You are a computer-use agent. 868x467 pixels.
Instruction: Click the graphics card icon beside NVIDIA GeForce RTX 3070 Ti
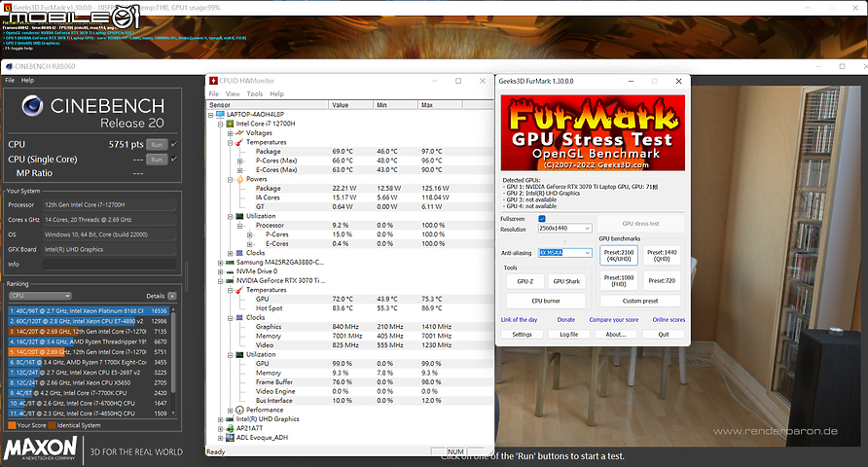(x=231, y=280)
